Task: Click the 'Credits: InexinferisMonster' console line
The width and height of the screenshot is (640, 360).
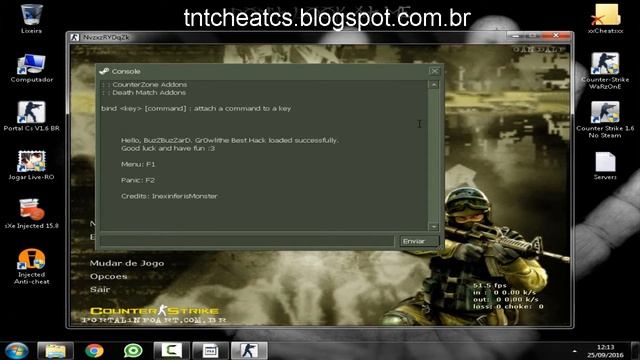Action: coord(169,196)
